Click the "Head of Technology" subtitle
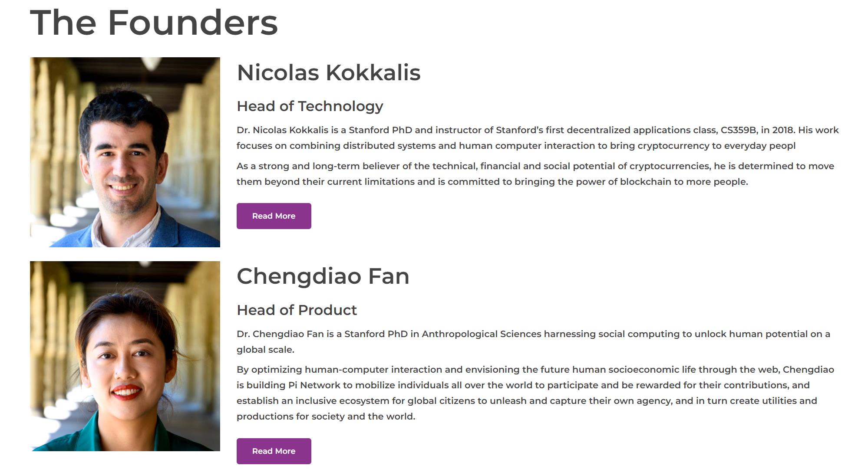Image resolution: width=868 pixels, height=469 pixels. 310,106
